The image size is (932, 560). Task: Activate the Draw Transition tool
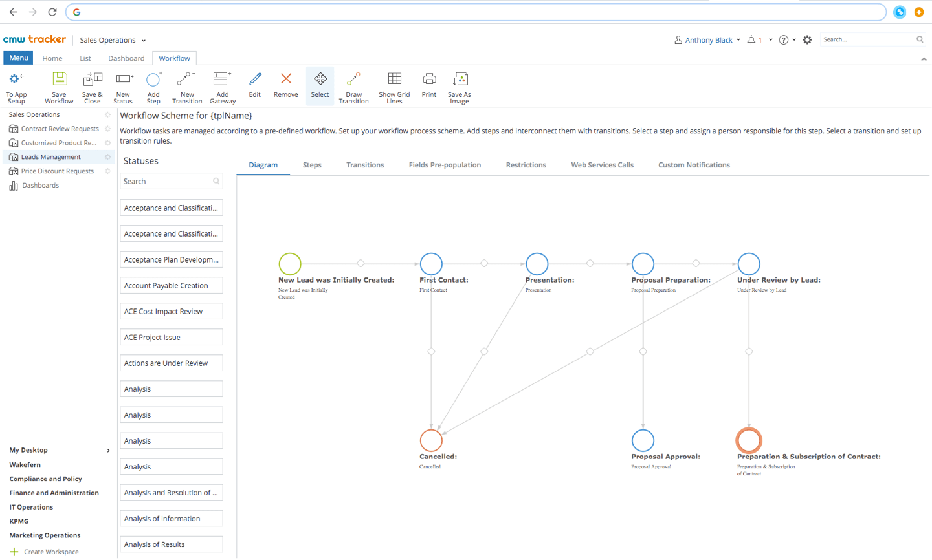(353, 86)
